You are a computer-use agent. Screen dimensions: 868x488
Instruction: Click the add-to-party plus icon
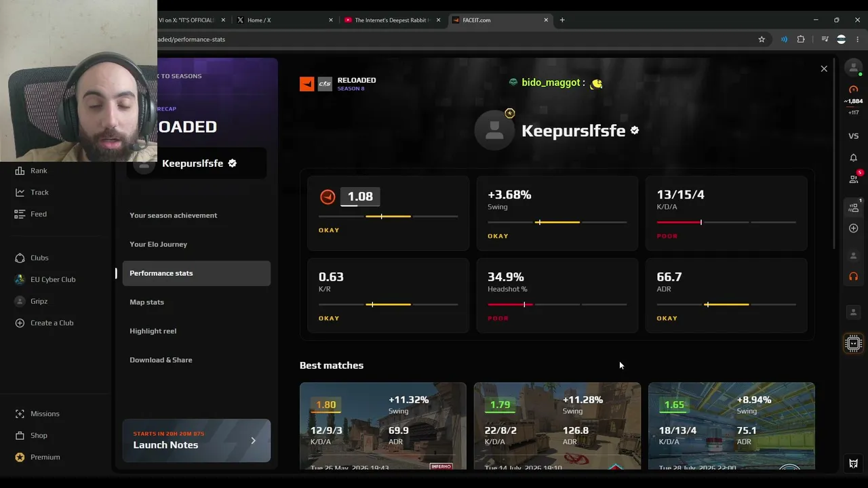[854, 228]
